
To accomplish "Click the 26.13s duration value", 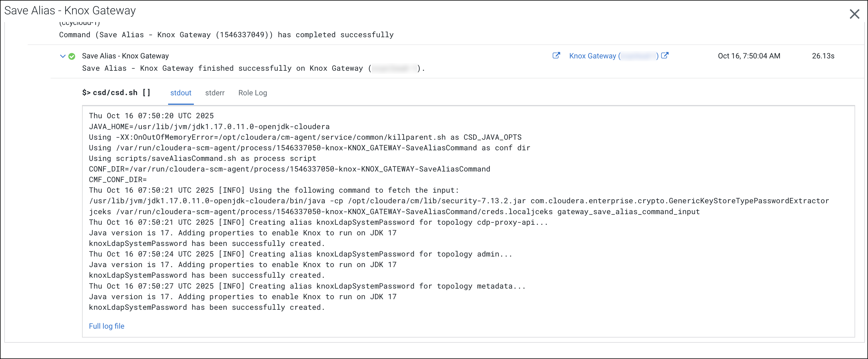I will pyautogui.click(x=823, y=56).
